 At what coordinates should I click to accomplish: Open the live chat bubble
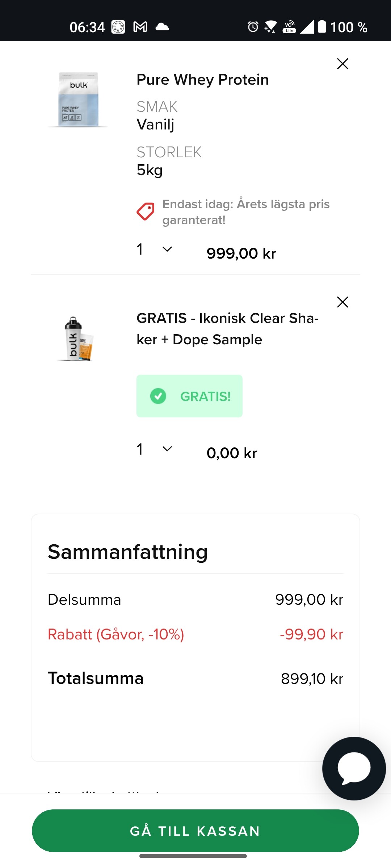(x=354, y=768)
